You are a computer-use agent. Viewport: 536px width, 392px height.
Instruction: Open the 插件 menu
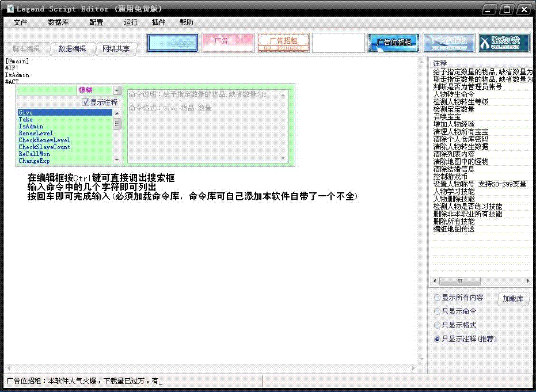click(x=158, y=22)
